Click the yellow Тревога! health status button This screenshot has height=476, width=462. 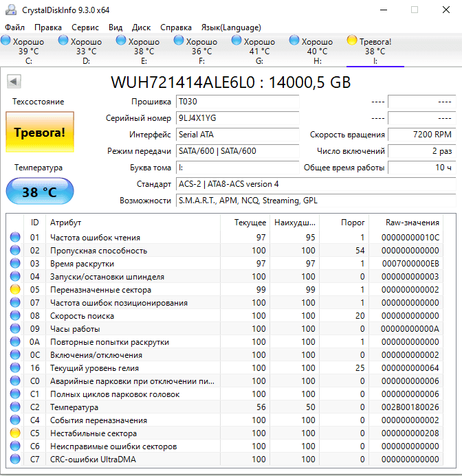point(40,132)
